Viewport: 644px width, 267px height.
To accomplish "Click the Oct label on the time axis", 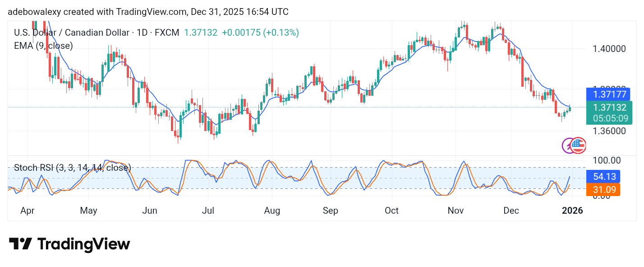I will 391,211.
